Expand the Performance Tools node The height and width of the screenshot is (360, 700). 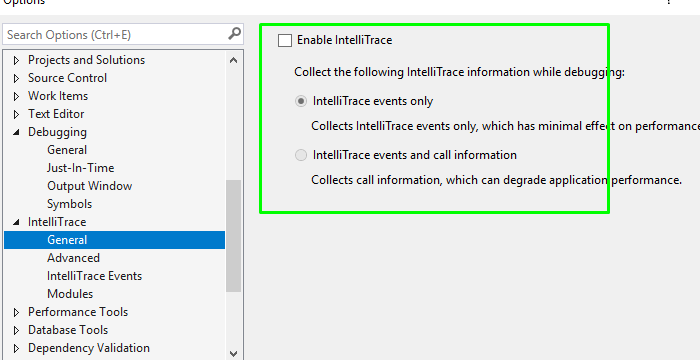17,312
